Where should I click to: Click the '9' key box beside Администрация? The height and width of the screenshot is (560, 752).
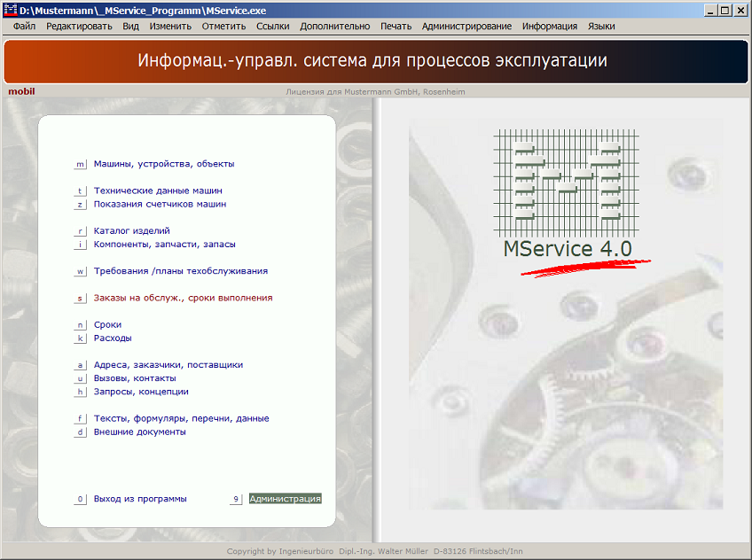[x=236, y=499]
